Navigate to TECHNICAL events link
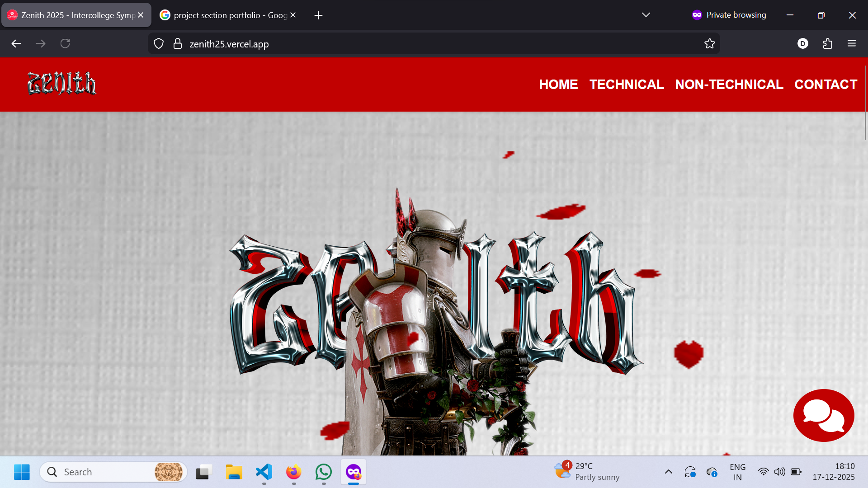This screenshot has width=868, height=488. tap(626, 84)
